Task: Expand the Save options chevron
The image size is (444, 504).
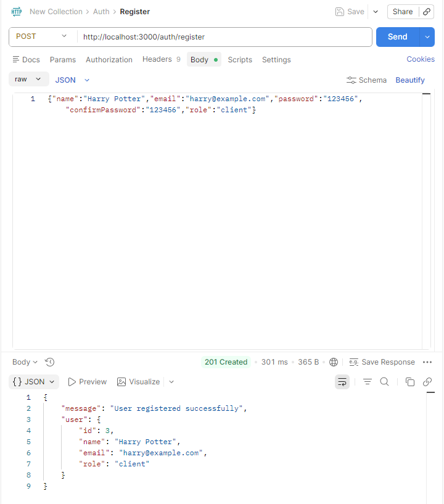Action: 376,12
